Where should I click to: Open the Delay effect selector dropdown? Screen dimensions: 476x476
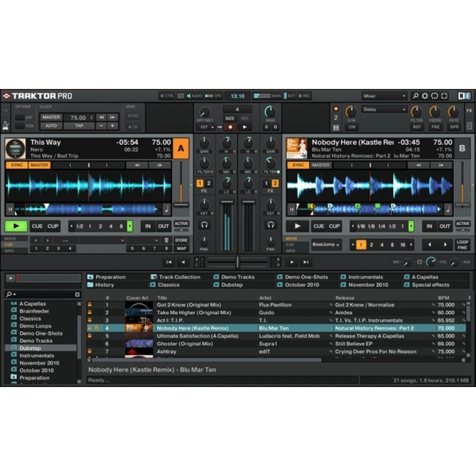[x=384, y=110]
